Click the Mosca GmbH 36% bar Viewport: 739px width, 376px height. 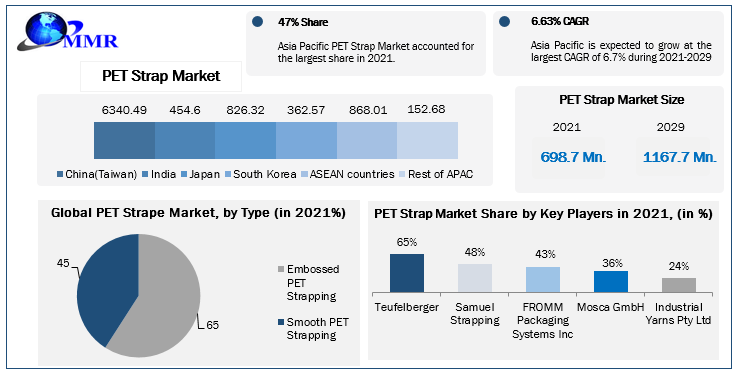point(611,282)
